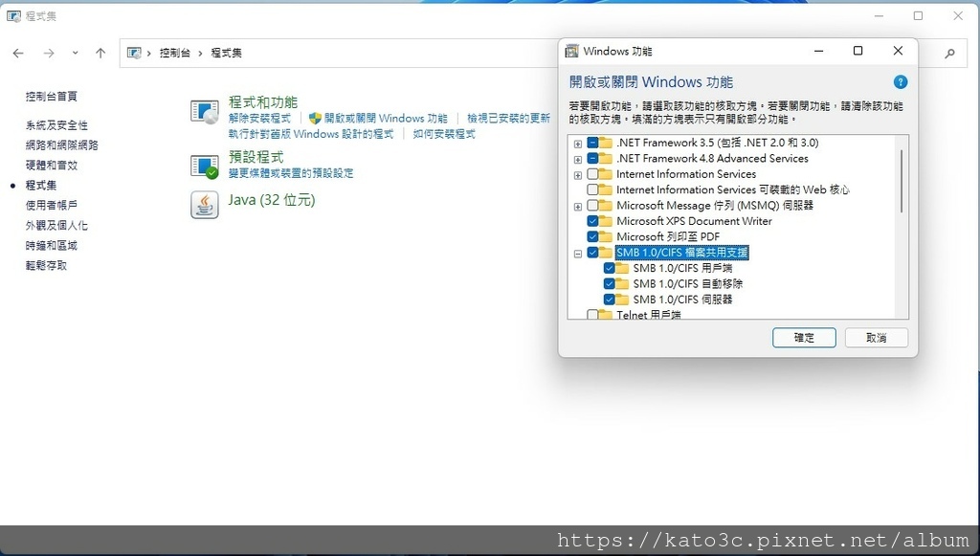
Task: Open 如何安裝程式 link
Action: click(x=444, y=134)
